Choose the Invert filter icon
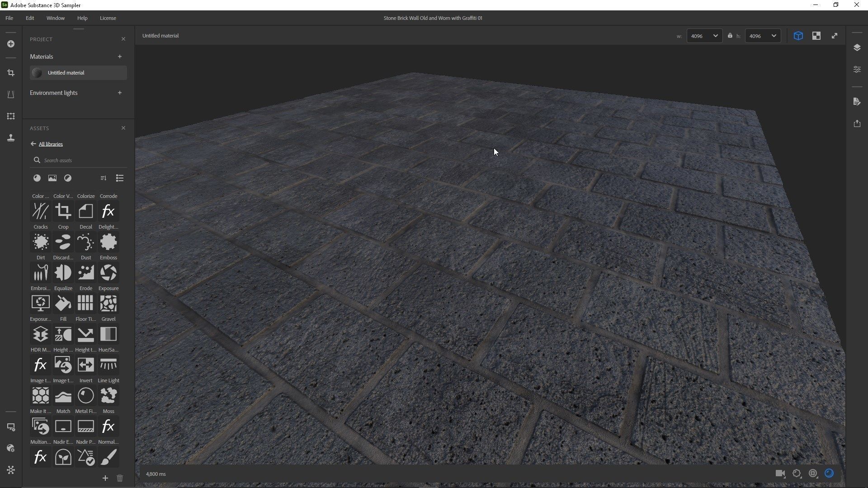The image size is (868, 488). 85,365
